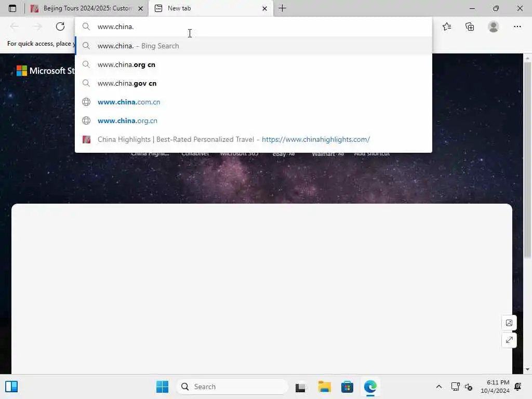Screen dimensions: 532x399
Task: Open a new tab with plus button
Action: (282, 8)
